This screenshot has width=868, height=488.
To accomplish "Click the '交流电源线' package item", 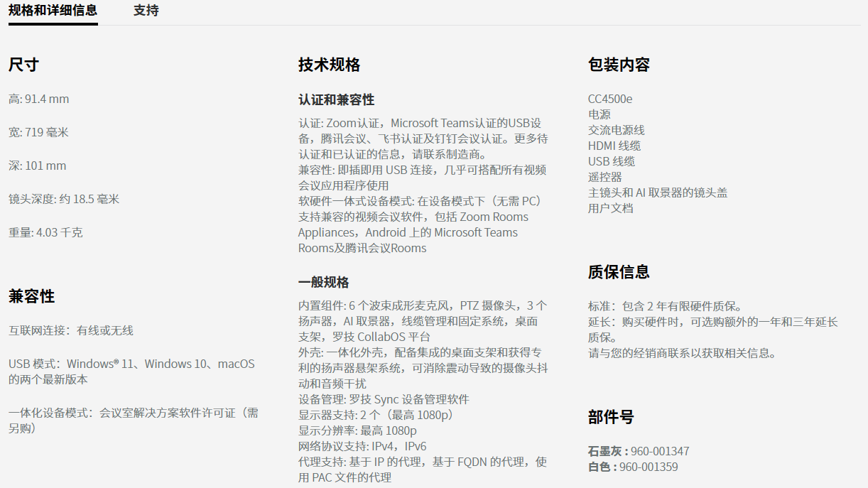I will 617,131.
